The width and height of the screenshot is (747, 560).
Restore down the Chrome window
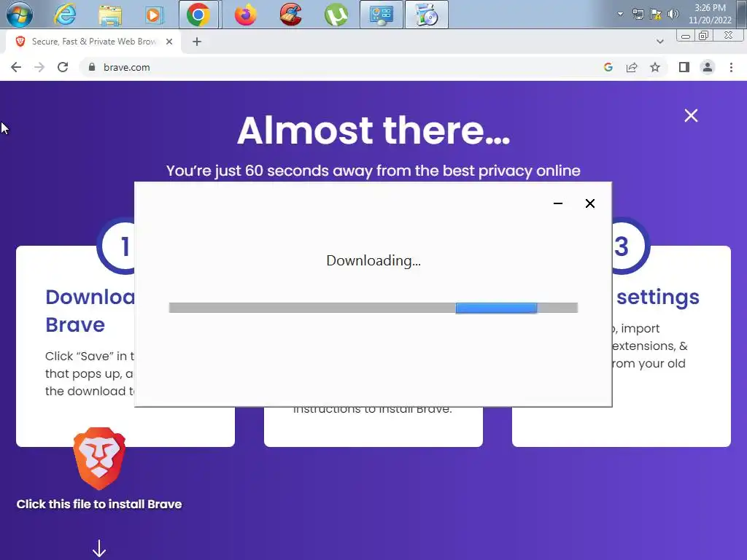(704, 36)
